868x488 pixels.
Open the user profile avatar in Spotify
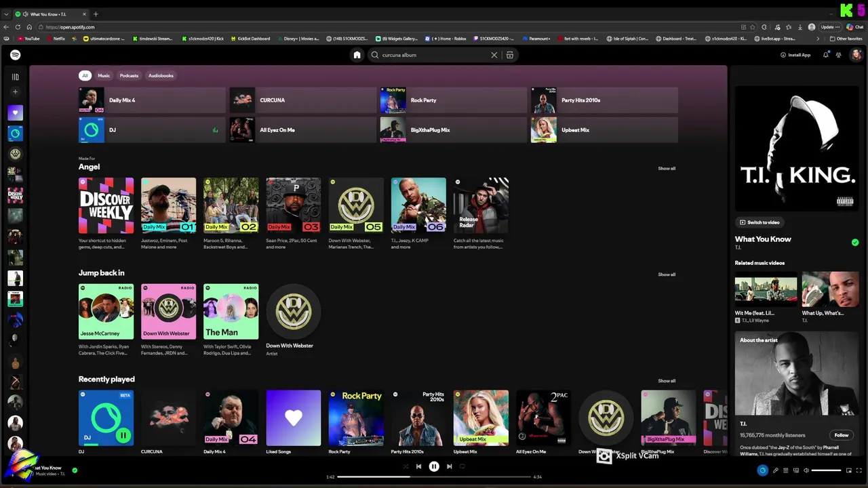click(x=856, y=55)
